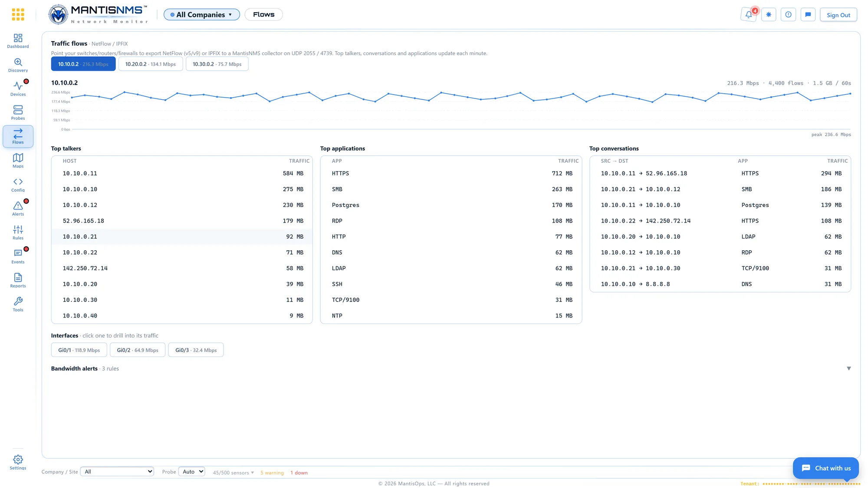Expand the 45/500 sensors dropdown
This screenshot has height=488, width=868.
coord(233,473)
